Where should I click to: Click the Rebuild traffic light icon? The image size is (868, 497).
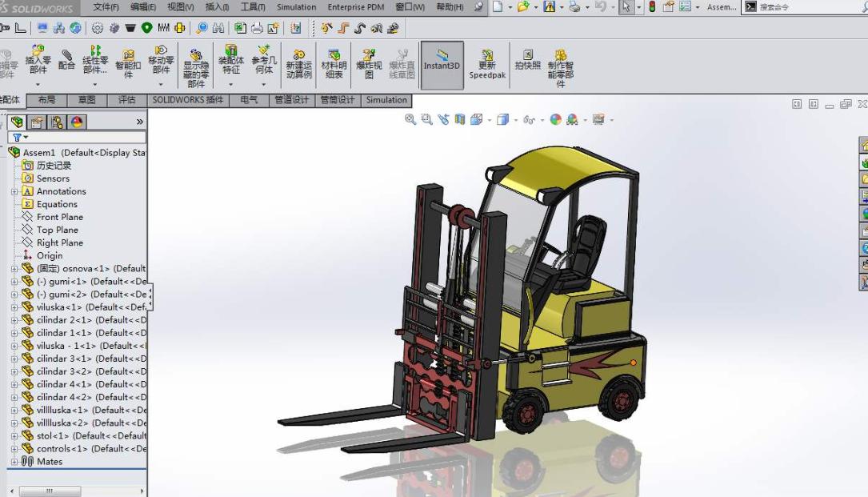(x=652, y=6)
